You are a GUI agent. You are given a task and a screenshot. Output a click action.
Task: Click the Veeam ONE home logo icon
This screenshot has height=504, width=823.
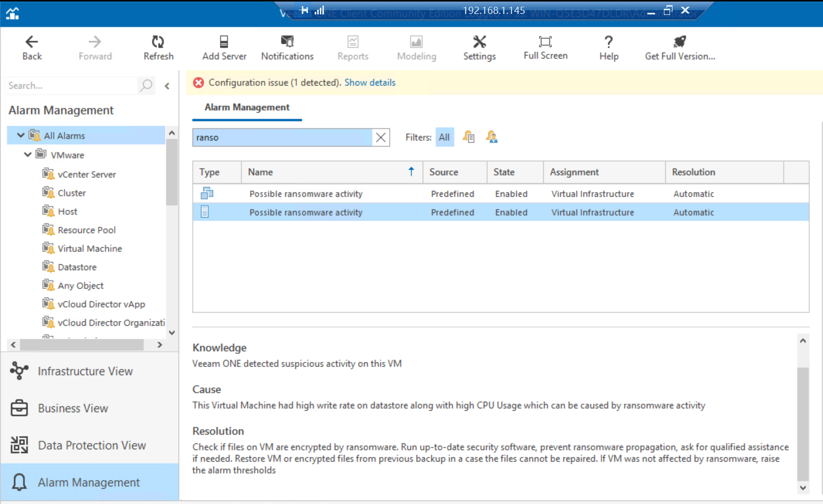click(12, 13)
